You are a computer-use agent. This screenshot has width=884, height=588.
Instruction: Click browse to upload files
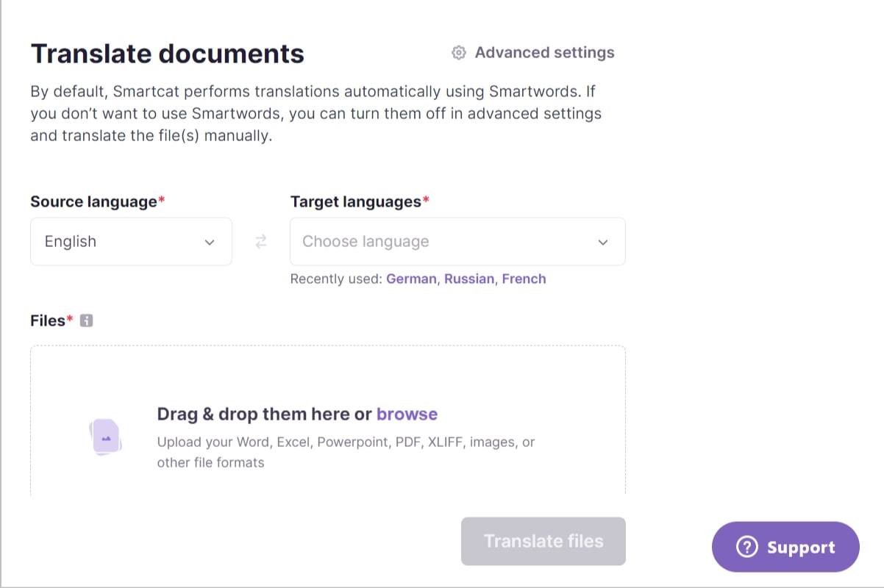[x=407, y=414]
